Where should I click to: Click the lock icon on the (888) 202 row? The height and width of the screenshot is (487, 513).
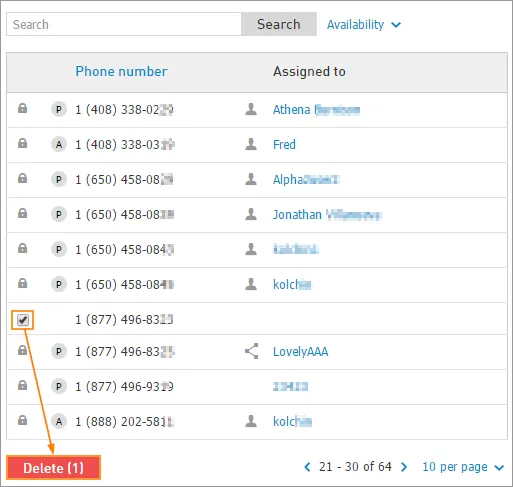(x=22, y=420)
